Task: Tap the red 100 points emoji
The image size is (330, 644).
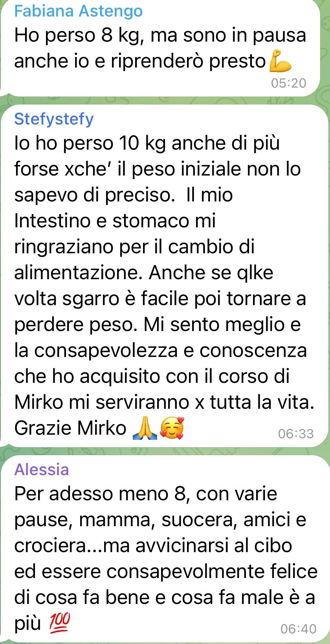Action: [59, 622]
